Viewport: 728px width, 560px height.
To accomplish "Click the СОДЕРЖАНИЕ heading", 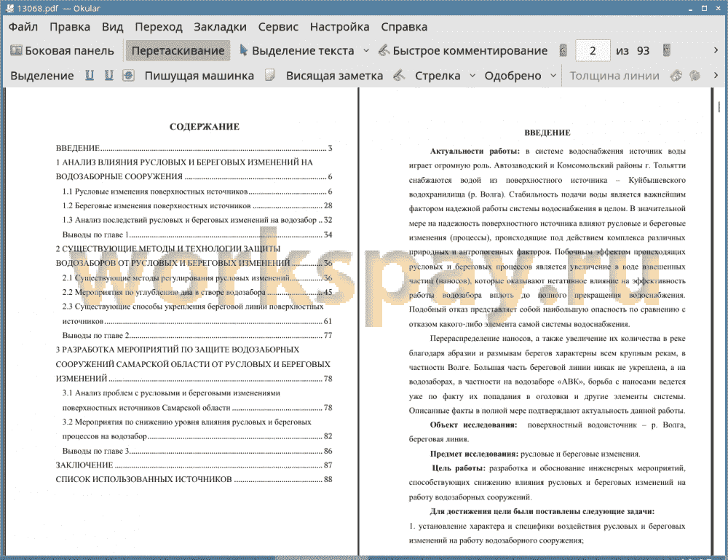I will pyautogui.click(x=205, y=126).
